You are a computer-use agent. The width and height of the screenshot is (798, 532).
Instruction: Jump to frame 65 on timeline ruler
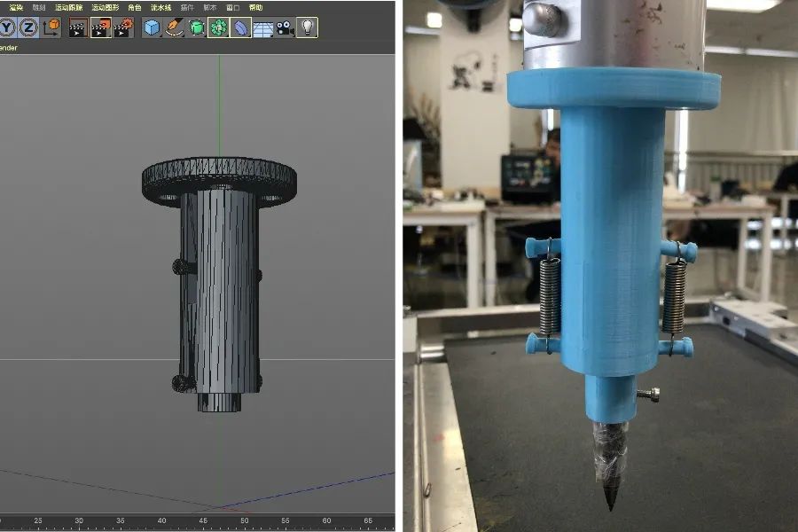[x=368, y=520]
